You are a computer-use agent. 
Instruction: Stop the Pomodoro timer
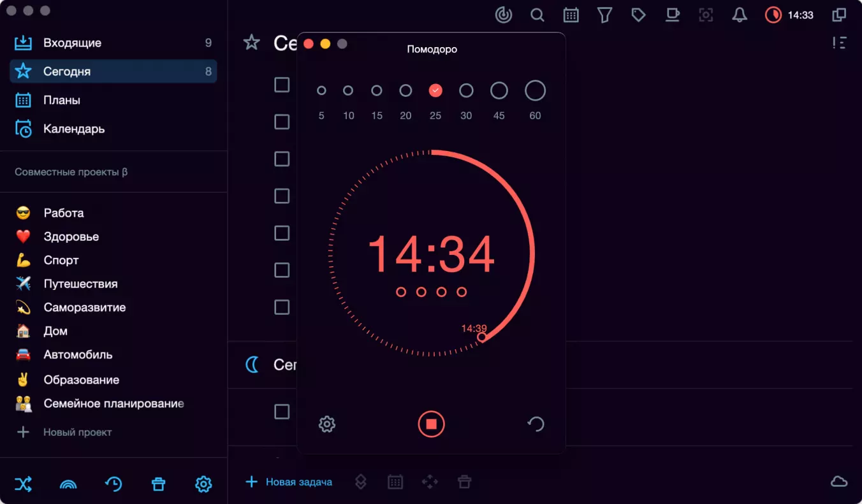pyautogui.click(x=432, y=424)
